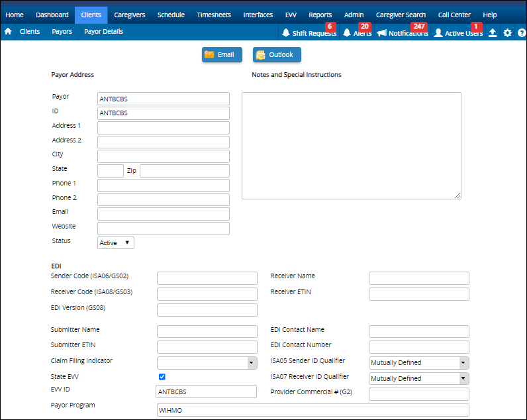The width and height of the screenshot is (527, 420).
Task: Click the Address 2 field
Action: [x=164, y=142]
